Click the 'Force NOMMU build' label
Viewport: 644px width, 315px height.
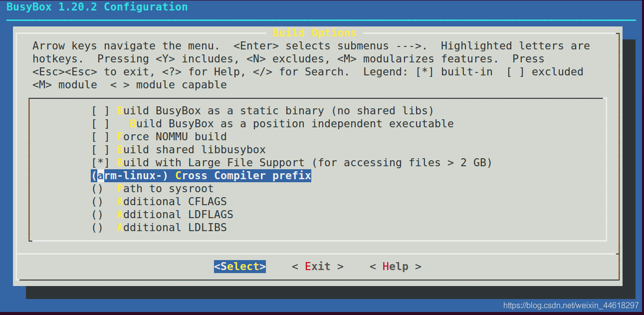[172, 137]
